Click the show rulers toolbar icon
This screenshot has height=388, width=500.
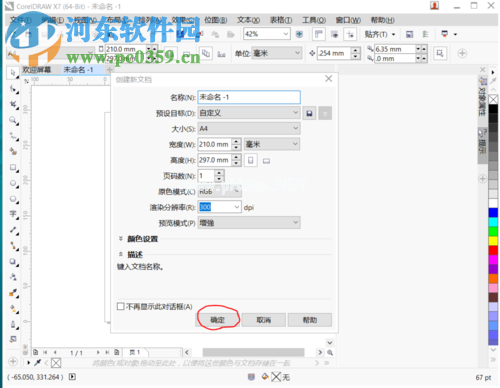point(319,34)
